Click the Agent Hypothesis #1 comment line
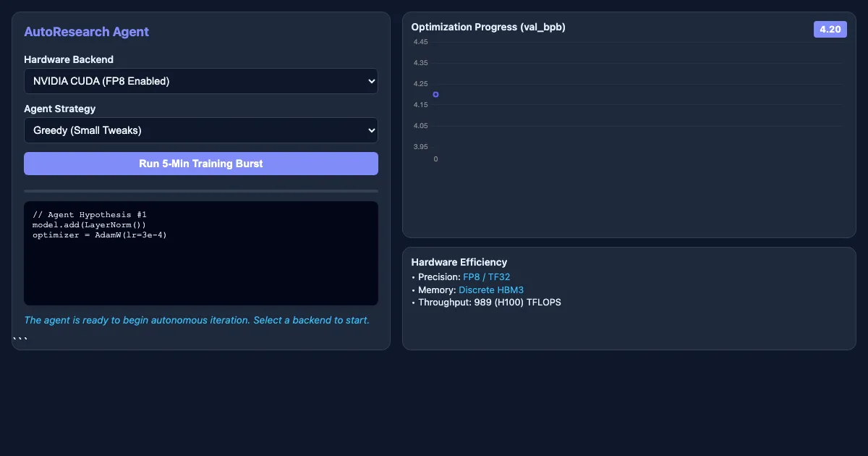Viewport: 868px width, 456px height. (x=90, y=215)
